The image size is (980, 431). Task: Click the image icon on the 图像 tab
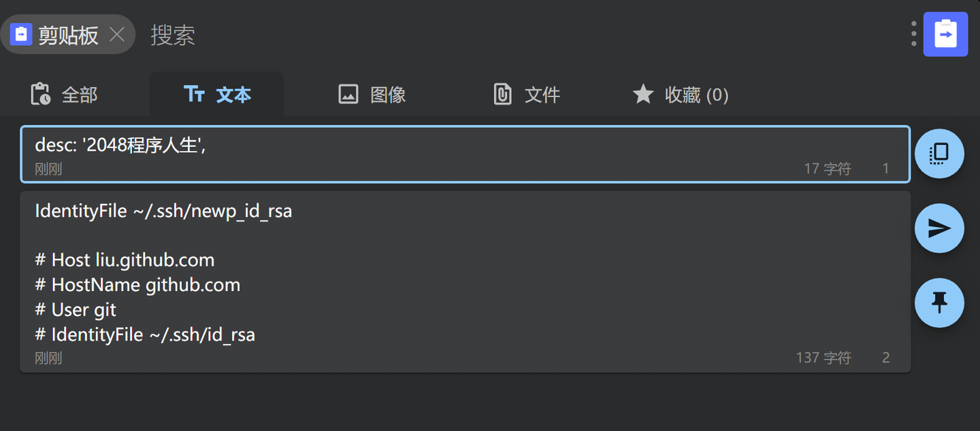pos(348,94)
